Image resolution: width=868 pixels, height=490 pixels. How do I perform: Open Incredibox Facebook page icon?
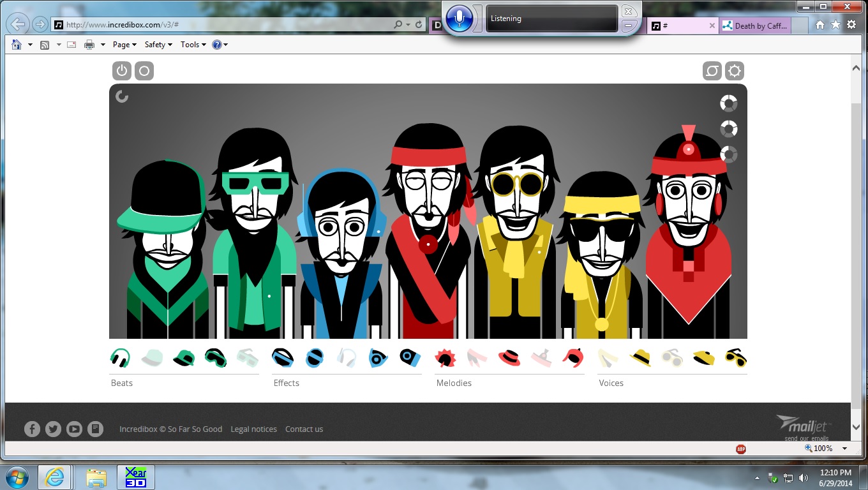pos(32,429)
